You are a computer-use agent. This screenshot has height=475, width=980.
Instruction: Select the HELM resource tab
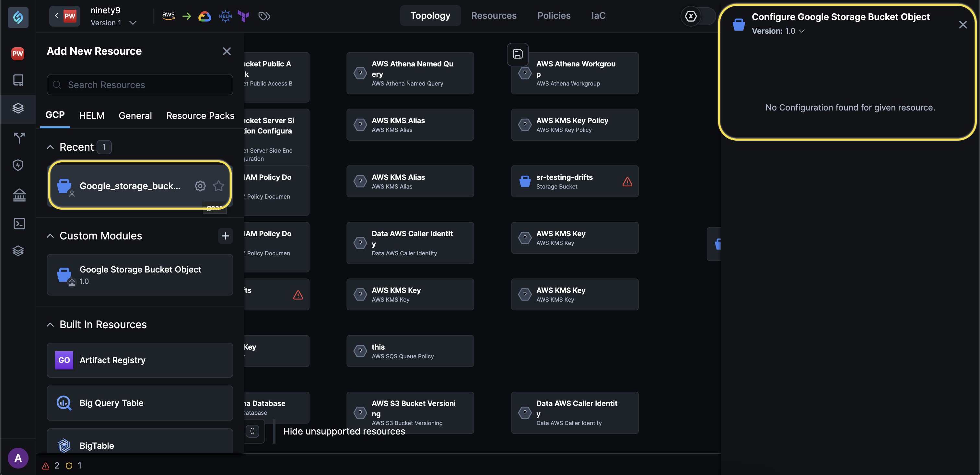tap(92, 116)
